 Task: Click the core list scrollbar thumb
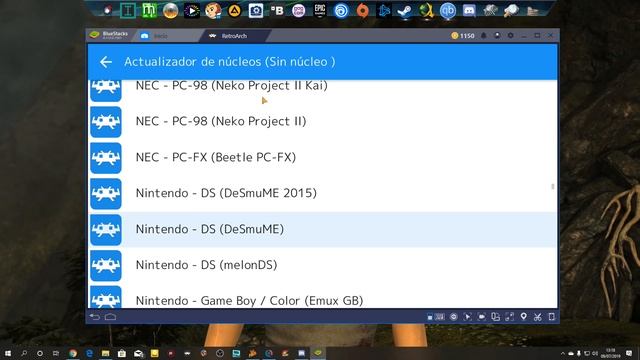click(x=553, y=187)
